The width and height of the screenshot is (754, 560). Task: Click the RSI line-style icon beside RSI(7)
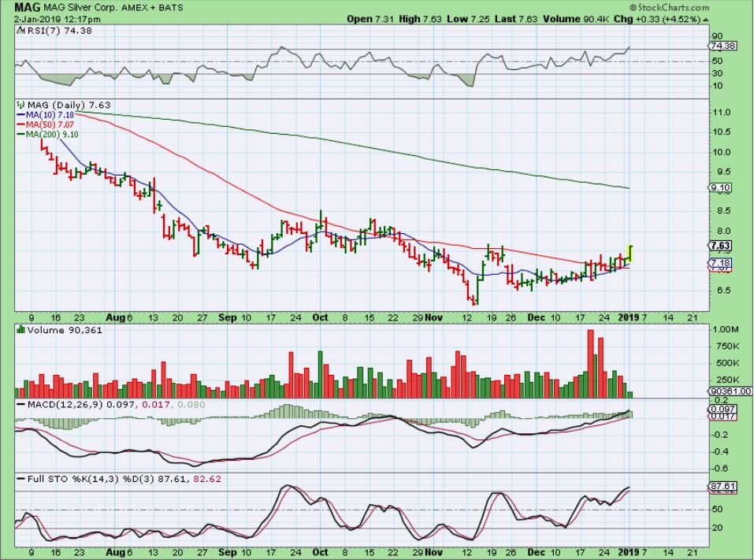pos(20,30)
